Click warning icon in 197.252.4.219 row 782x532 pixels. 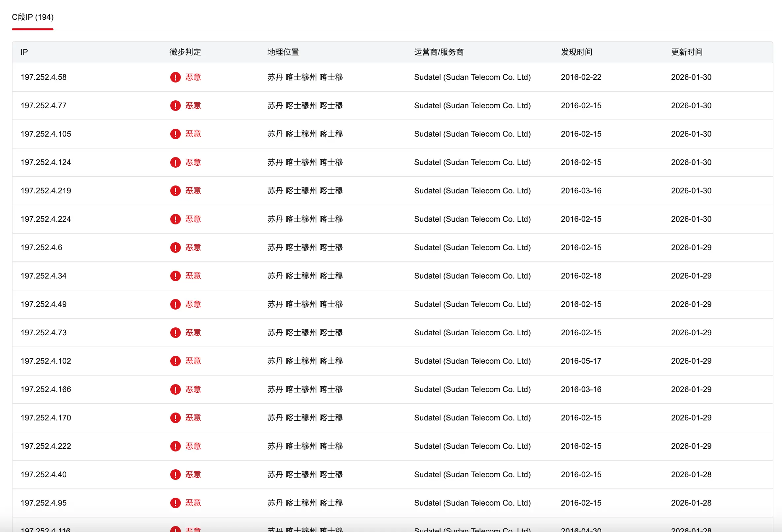point(175,191)
